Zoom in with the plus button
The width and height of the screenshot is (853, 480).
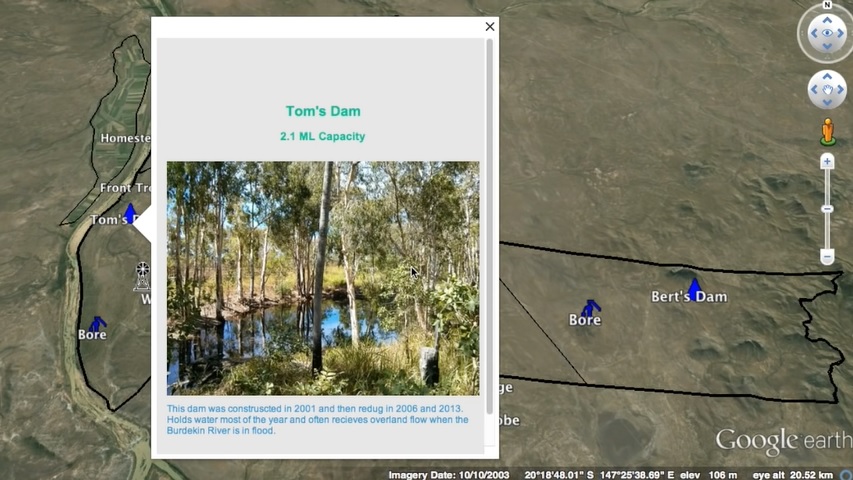[827, 162]
